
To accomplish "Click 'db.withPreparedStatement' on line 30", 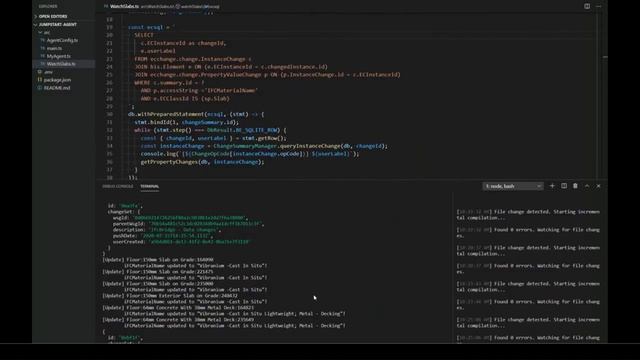I will coord(166,114).
